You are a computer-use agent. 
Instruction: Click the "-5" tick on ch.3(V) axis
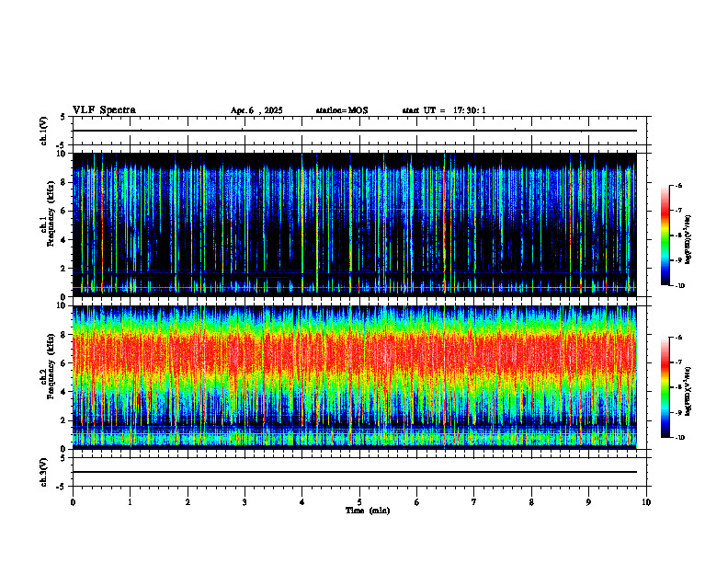(x=62, y=487)
